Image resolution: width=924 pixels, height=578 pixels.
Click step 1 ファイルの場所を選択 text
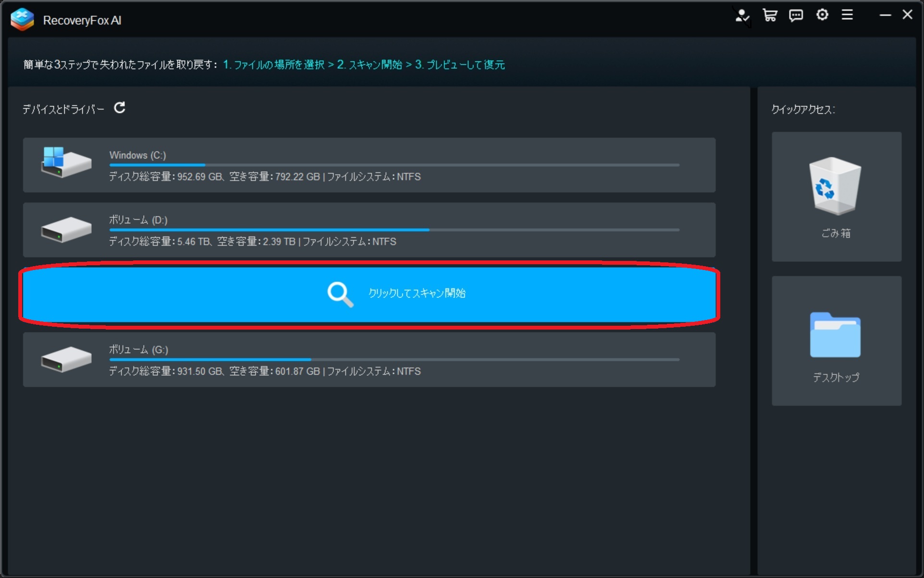click(x=274, y=64)
